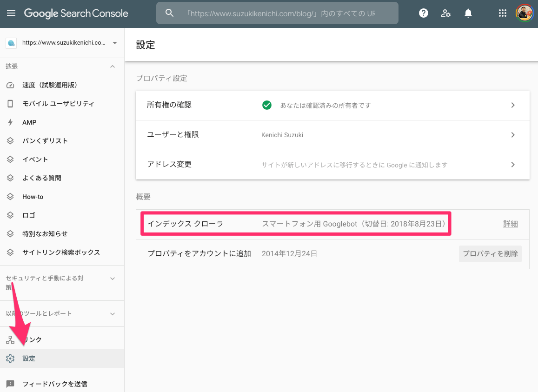
Task: Open the hamburger navigation menu
Action: [11, 13]
